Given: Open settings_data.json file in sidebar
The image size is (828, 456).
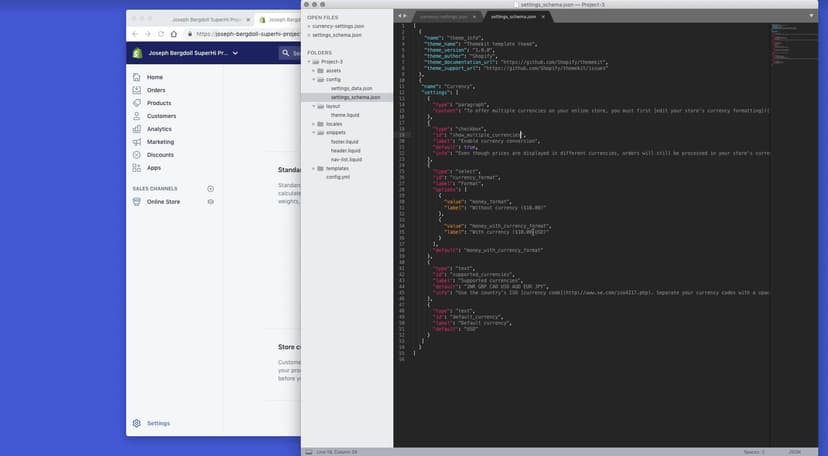Looking at the screenshot, I should click(351, 88).
